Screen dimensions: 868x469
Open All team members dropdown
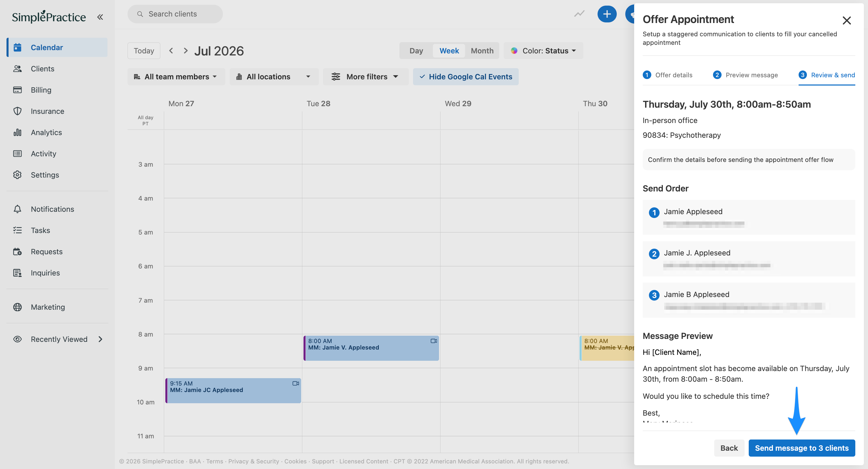[x=176, y=76]
